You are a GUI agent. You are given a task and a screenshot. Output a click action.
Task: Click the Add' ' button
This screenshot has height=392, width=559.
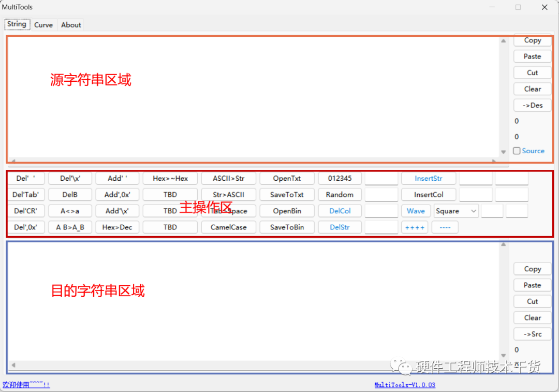117,178
